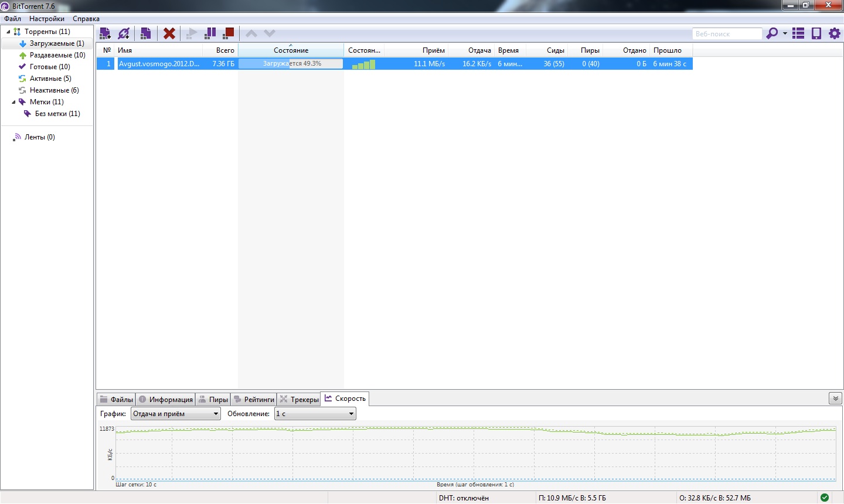This screenshot has width=844, height=504.
Task: Click green connection status icon in status bar
Action: 825,498
